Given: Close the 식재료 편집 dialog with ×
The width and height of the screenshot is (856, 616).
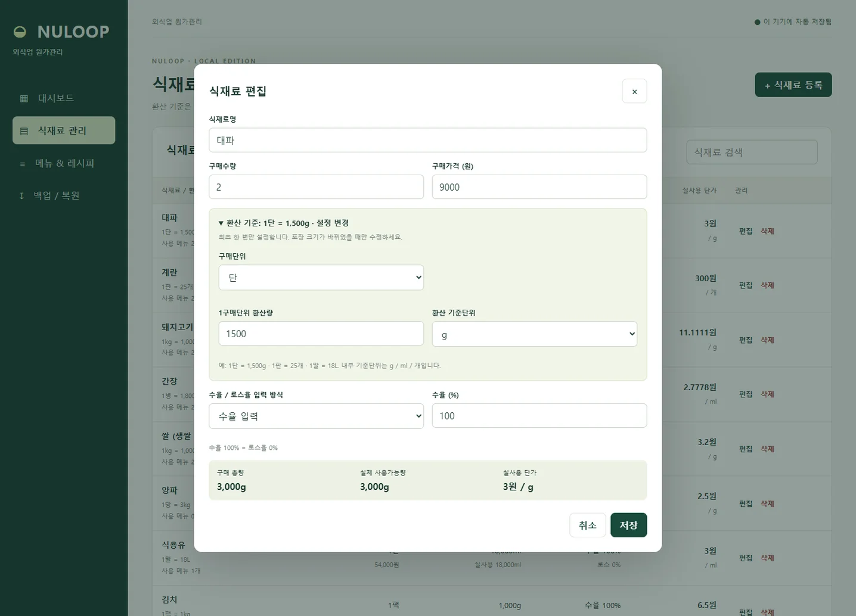Looking at the screenshot, I should (634, 91).
